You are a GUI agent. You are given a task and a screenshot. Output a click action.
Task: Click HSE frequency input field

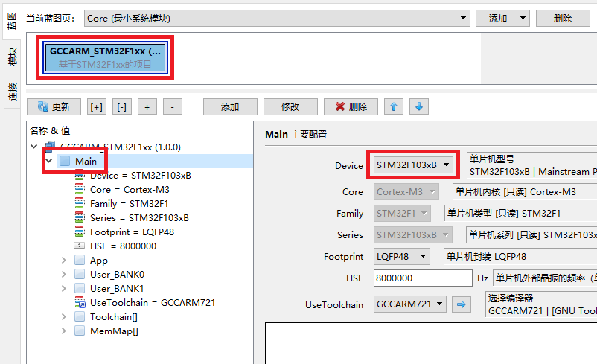[x=423, y=278]
